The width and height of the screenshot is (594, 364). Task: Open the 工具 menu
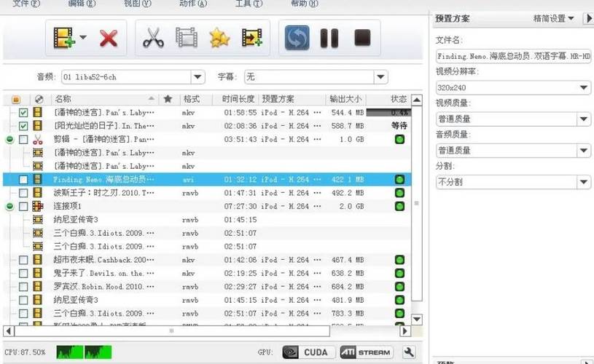[x=248, y=4]
